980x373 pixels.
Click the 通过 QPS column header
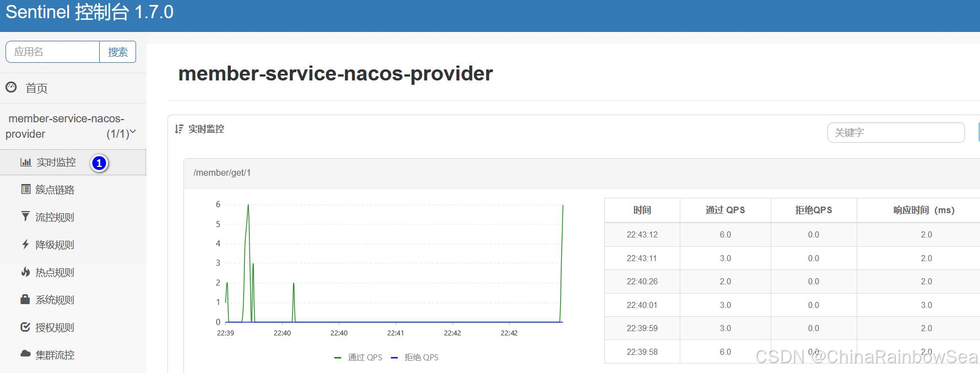[x=725, y=210]
